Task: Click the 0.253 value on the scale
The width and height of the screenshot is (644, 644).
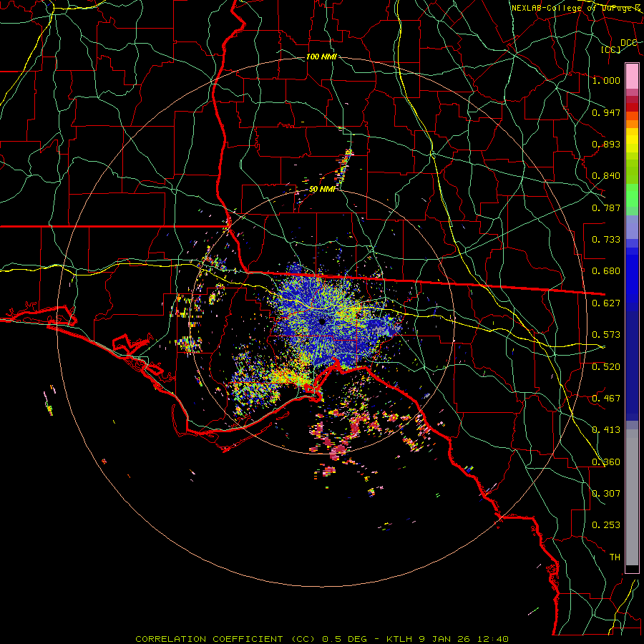Action: [x=606, y=525]
